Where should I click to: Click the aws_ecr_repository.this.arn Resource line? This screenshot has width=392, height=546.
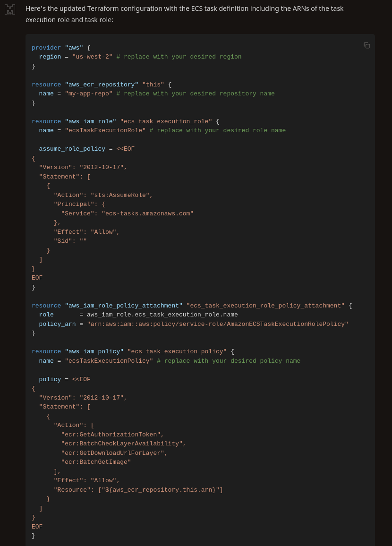click(x=138, y=490)
